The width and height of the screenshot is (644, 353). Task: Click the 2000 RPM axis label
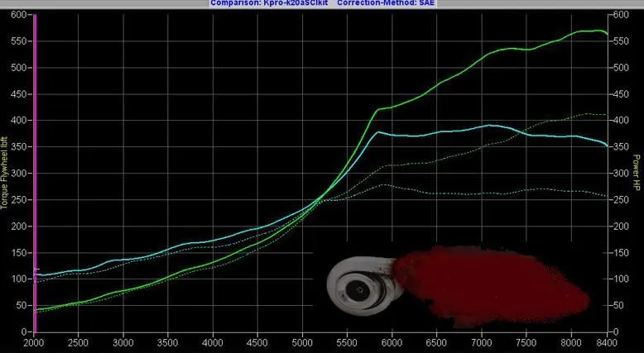click(x=34, y=343)
